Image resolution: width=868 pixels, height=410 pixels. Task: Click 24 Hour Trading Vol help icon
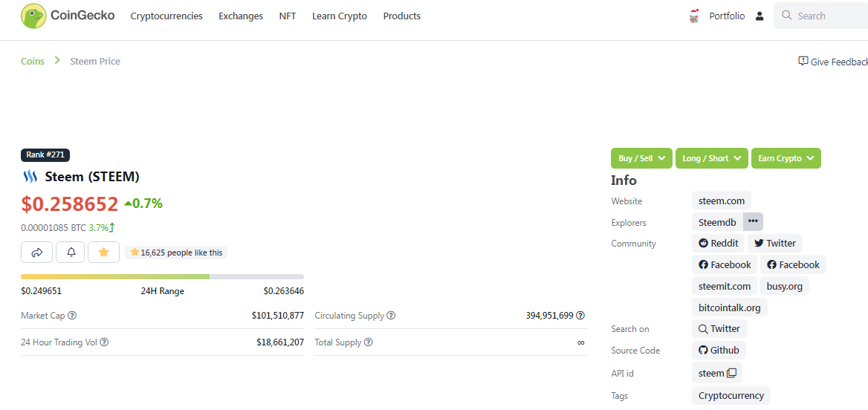click(104, 342)
